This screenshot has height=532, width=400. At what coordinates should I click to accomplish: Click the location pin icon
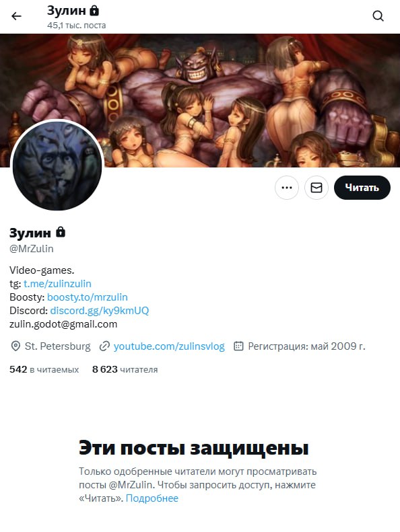15,346
